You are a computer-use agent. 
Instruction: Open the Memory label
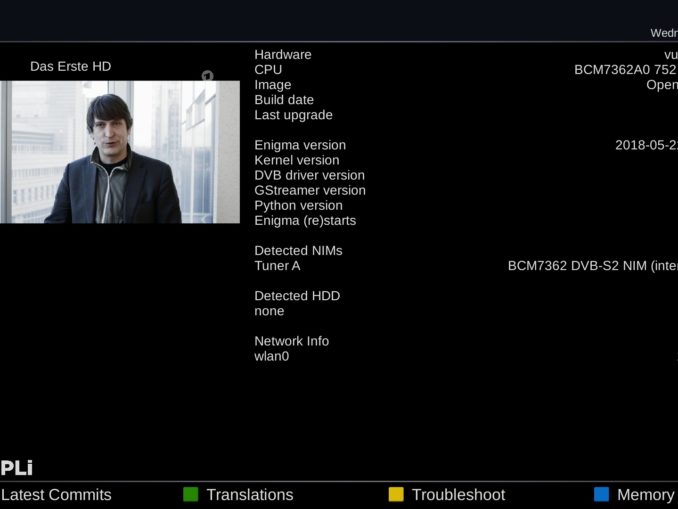646,495
